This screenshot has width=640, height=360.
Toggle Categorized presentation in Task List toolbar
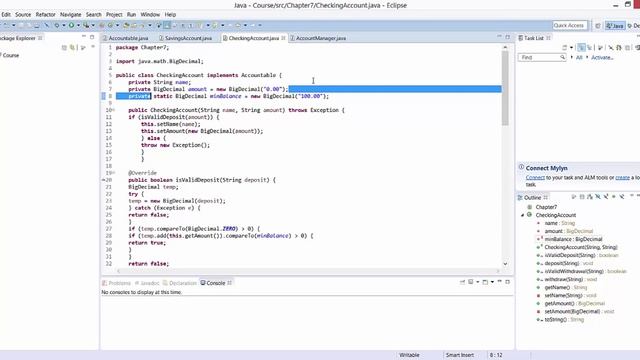[x=581, y=48]
